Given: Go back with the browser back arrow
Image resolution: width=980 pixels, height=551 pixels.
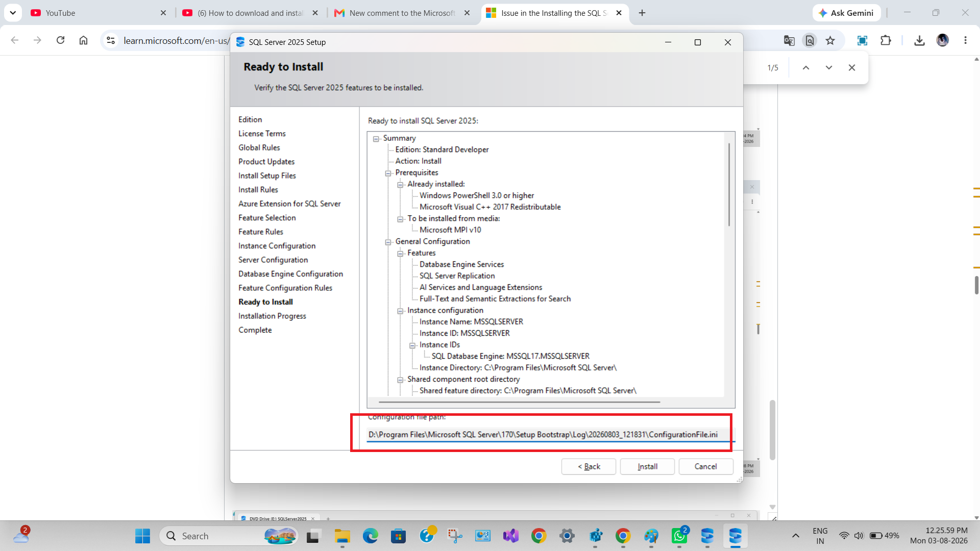Looking at the screenshot, I should [15, 40].
